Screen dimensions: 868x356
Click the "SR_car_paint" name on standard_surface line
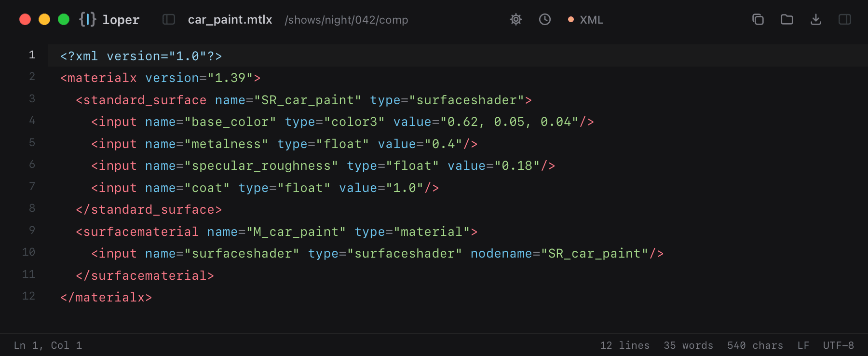[308, 100]
